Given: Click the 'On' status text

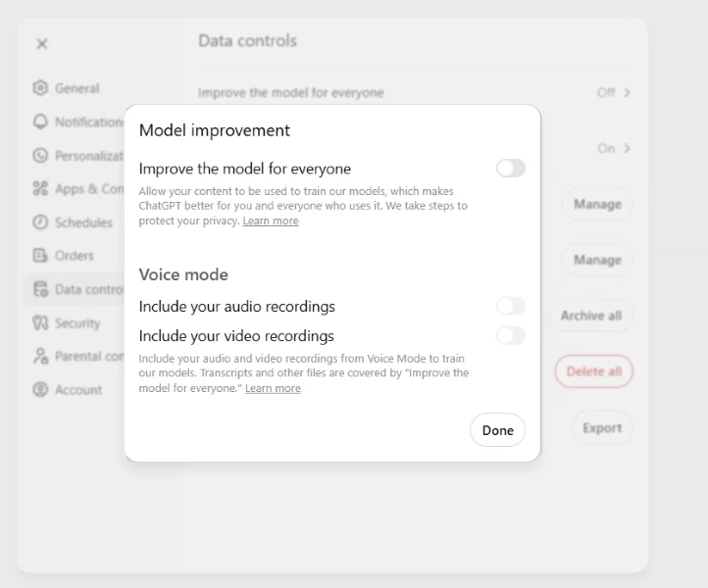Looking at the screenshot, I should [606, 148].
